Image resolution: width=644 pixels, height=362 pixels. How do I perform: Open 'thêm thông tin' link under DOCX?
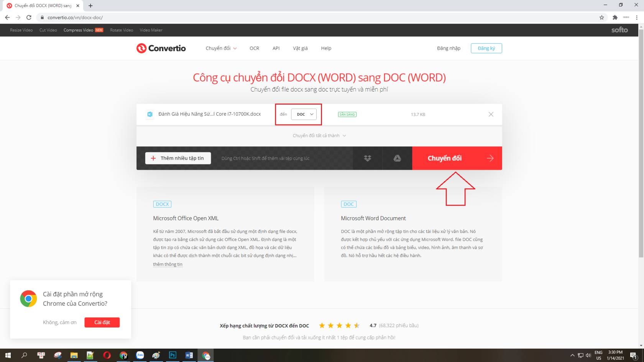tap(168, 264)
